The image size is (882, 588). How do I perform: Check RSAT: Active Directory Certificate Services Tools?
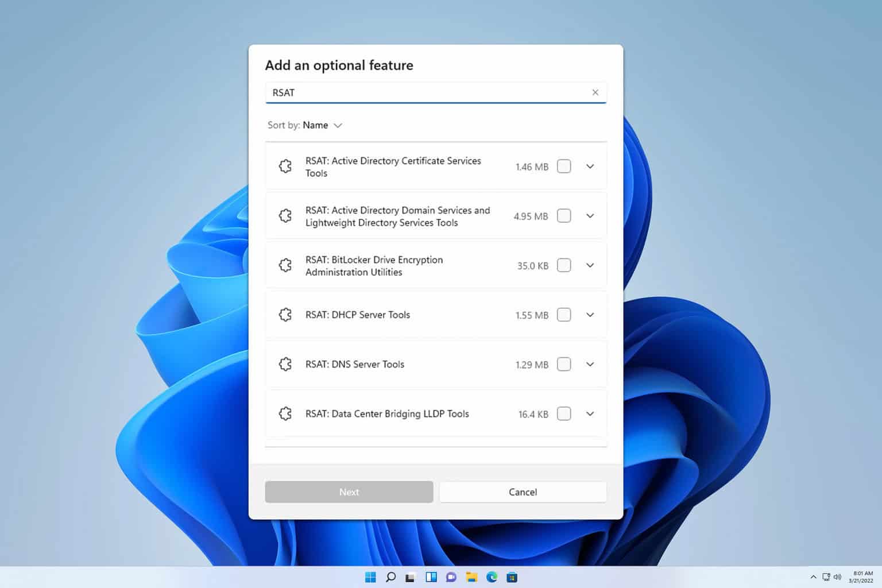point(564,167)
